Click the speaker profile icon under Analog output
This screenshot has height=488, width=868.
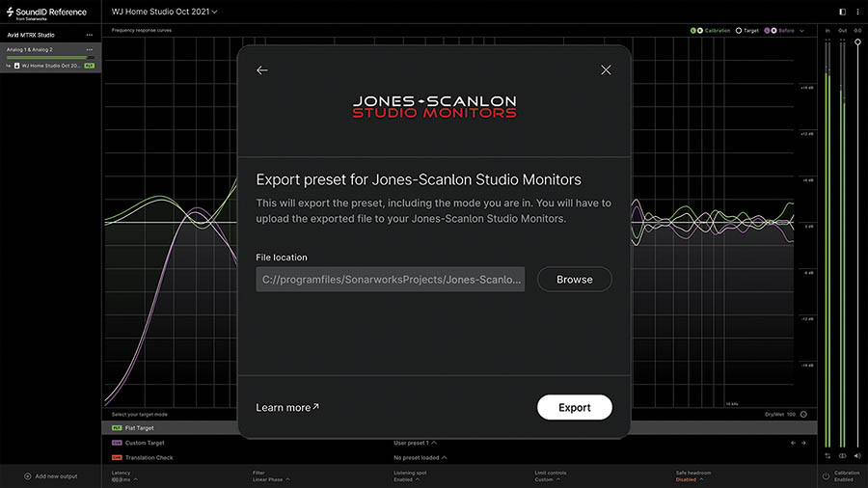[16, 66]
